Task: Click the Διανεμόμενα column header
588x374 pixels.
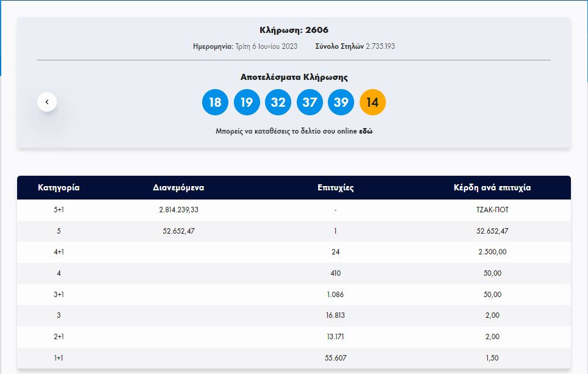Action: pos(178,187)
